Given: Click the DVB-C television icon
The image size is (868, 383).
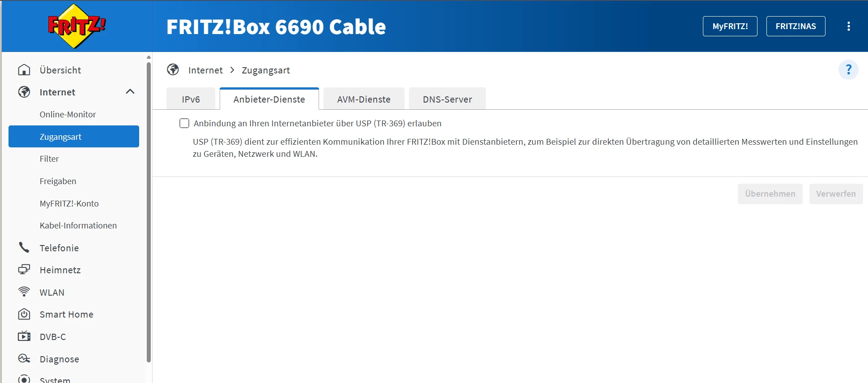Looking at the screenshot, I should (x=24, y=336).
